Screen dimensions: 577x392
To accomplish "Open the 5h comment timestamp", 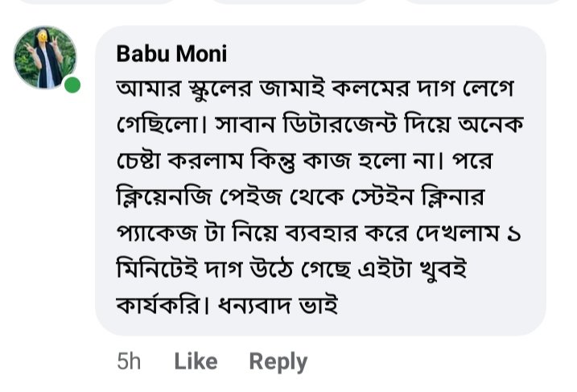I will (x=129, y=362).
